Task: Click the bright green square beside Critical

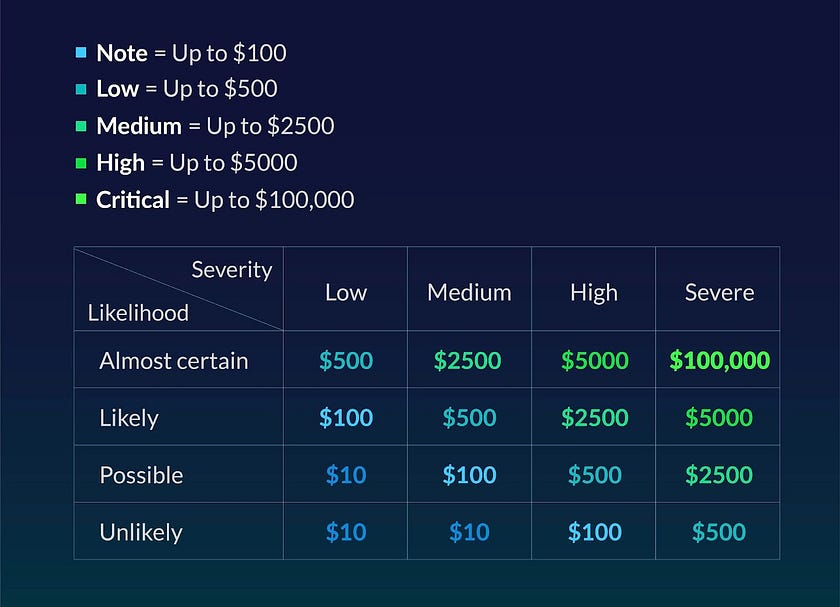Action: (x=81, y=199)
